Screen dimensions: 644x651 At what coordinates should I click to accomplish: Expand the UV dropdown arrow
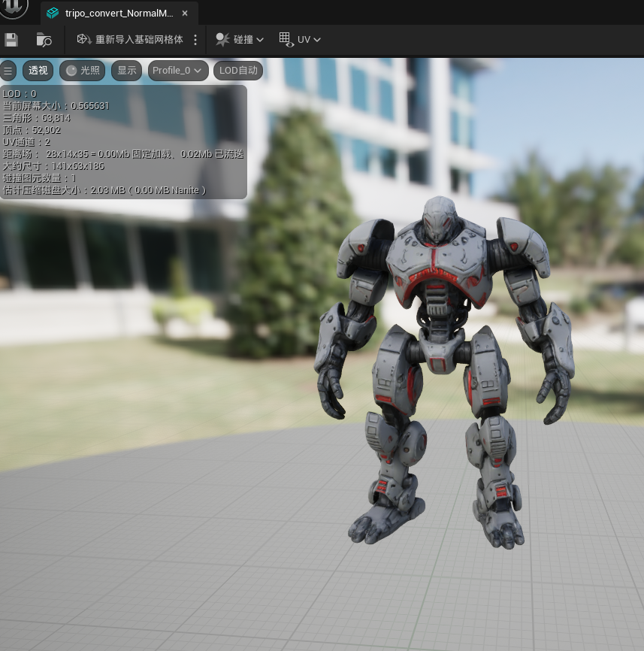point(317,40)
